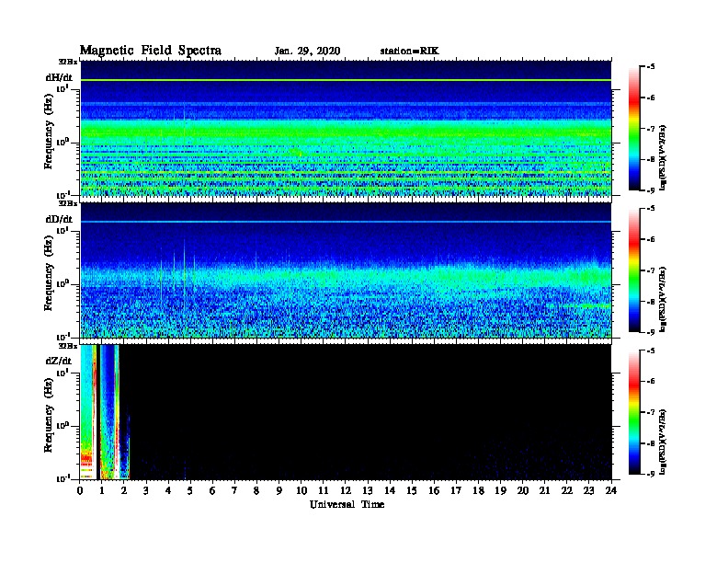728x563 pixels.
Task: Click the "dD/dt" panel label
Action: (x=59, y=219)
